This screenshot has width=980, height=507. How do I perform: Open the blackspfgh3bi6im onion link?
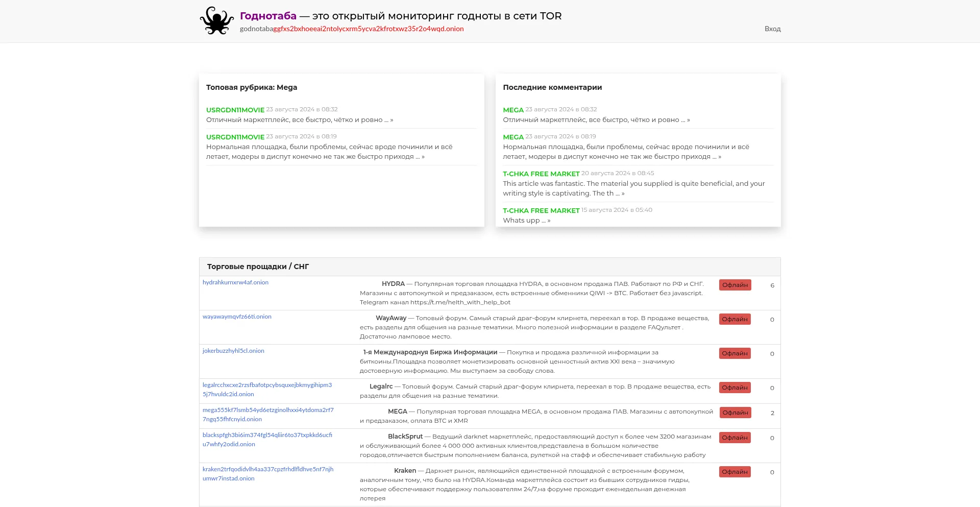point(267,440)
